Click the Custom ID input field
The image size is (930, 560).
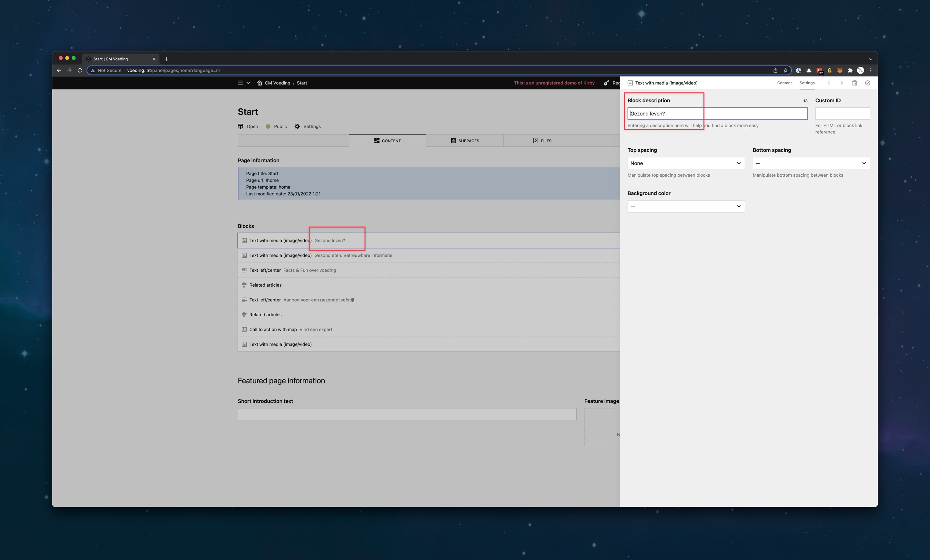(x=843, y=113)
